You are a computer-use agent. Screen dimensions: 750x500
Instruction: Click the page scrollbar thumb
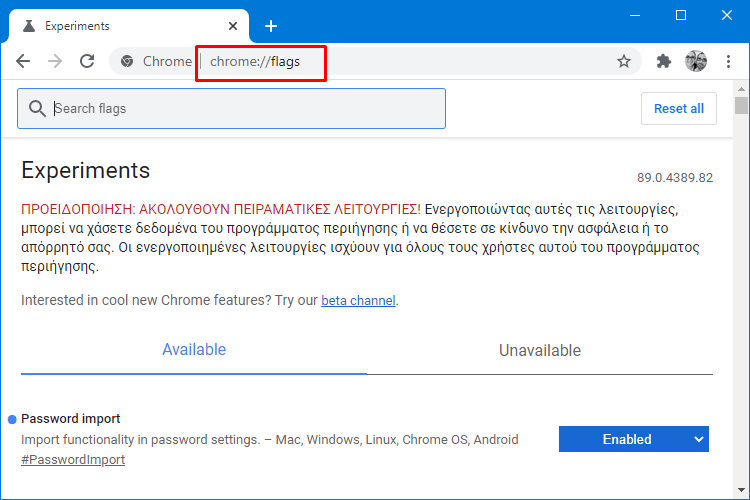(x=741, y=105)
